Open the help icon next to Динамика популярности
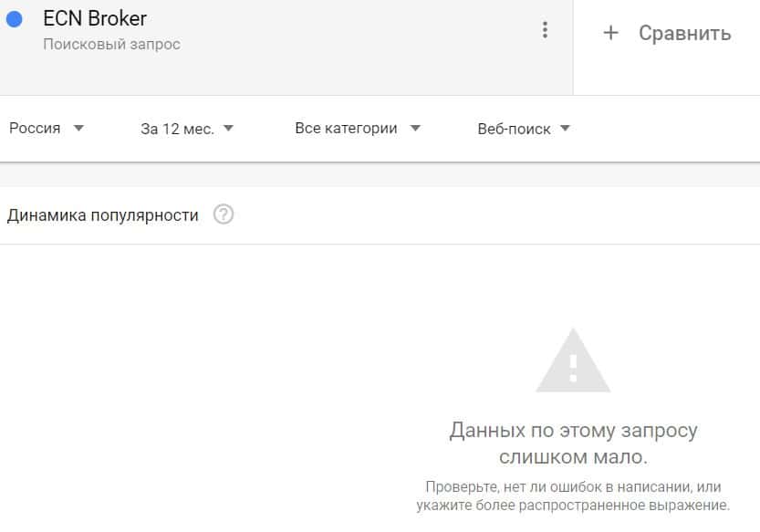This screenshot has height=532, width=760. point(224,214)
